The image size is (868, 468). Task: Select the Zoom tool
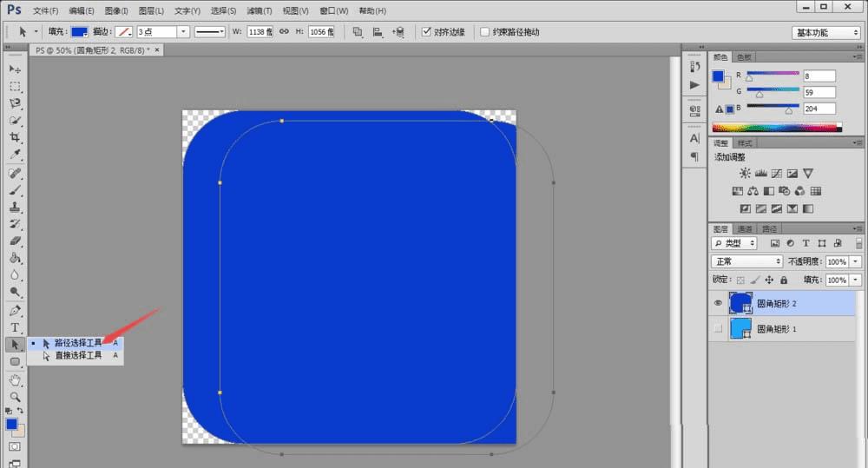[15, 397]
